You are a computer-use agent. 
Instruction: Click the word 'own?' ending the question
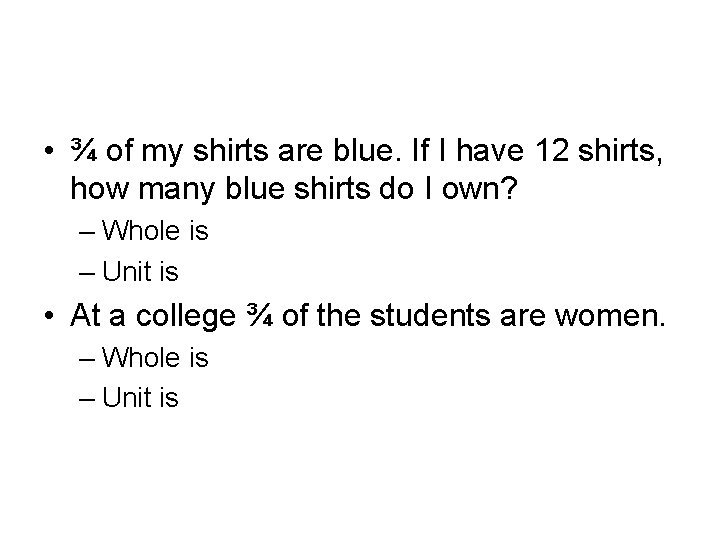tap(480, 188)
